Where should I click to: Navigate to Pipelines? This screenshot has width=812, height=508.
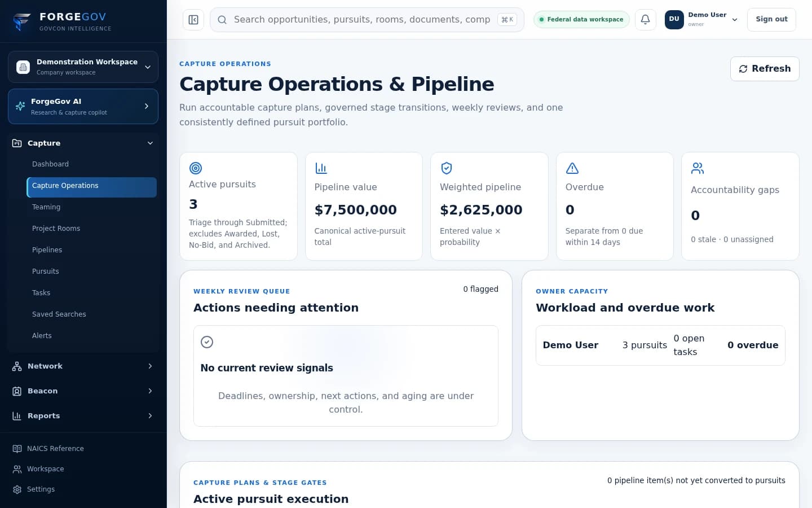click(91, 250)
